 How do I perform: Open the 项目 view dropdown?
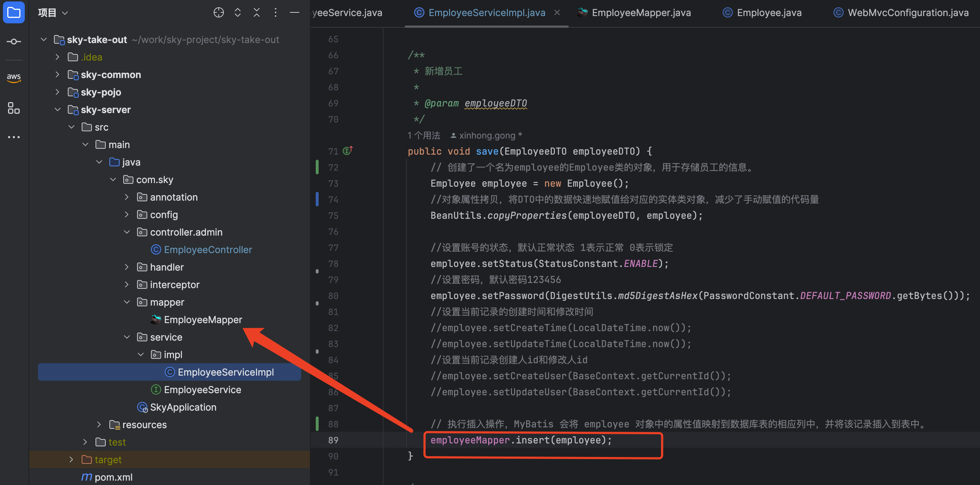pos(53,12)
